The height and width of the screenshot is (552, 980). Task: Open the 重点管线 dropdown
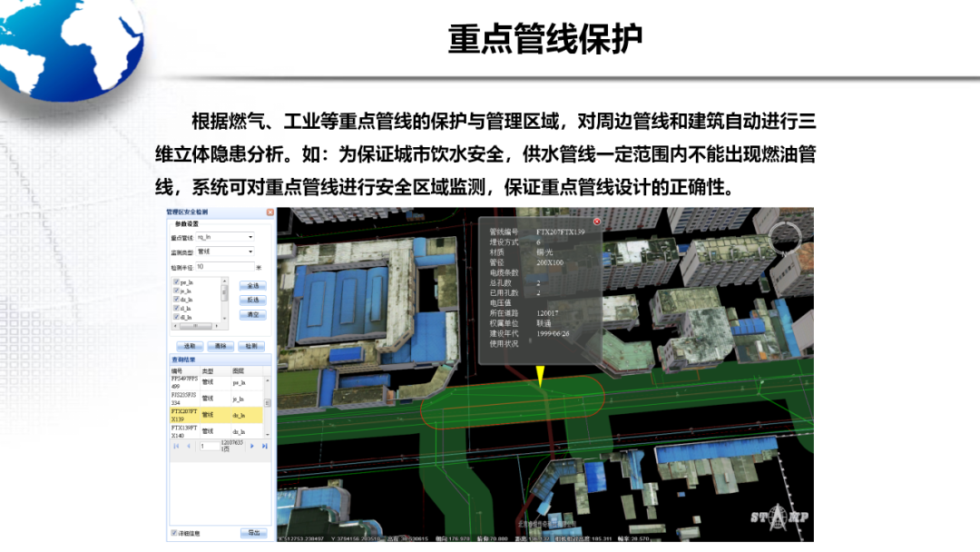click(250, 237)
